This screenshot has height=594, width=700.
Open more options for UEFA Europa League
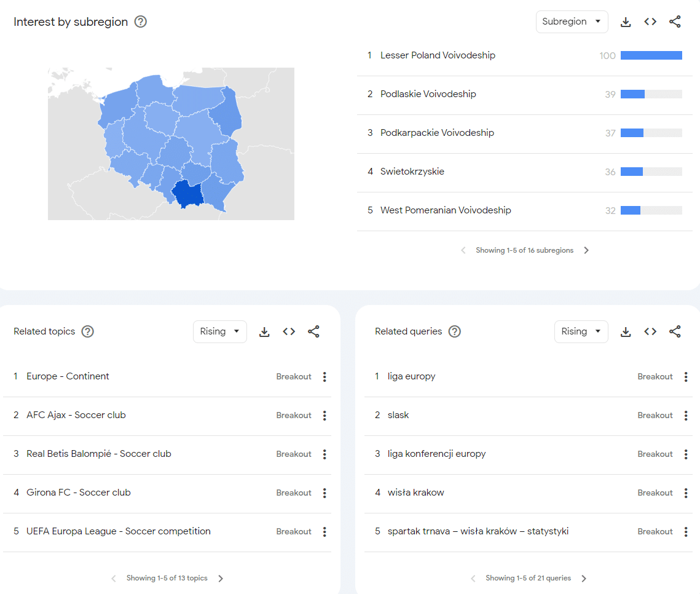tap(324, 531)
